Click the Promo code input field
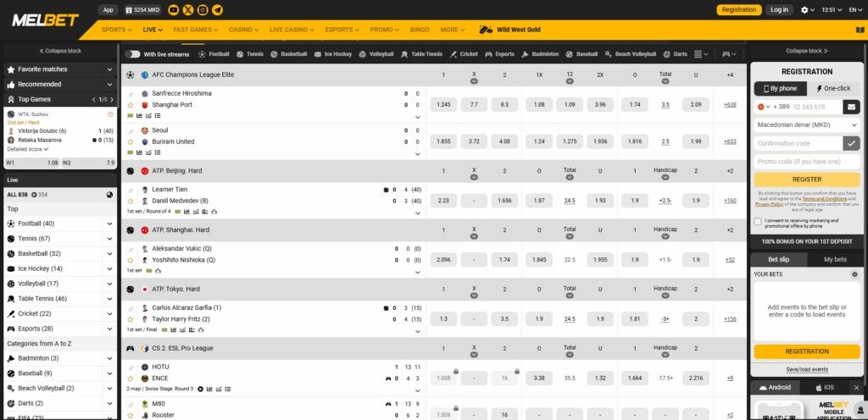868x420 pixels. (x=806, y=161)
